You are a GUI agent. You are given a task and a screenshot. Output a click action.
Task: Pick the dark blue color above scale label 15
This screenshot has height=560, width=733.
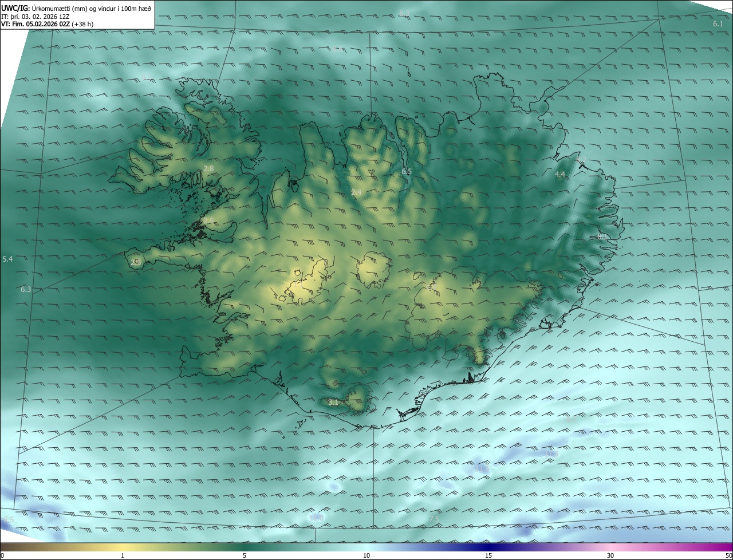[488, 547]
